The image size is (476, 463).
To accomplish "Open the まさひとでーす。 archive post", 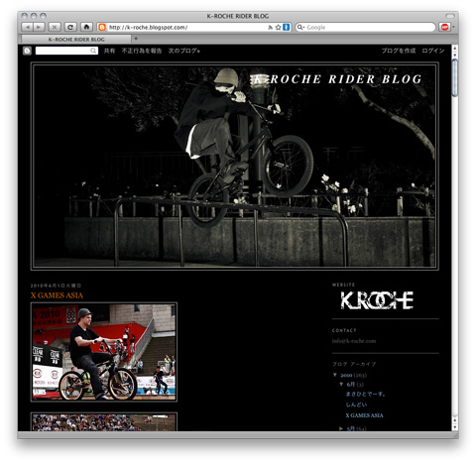I will (x=365, y=394).
